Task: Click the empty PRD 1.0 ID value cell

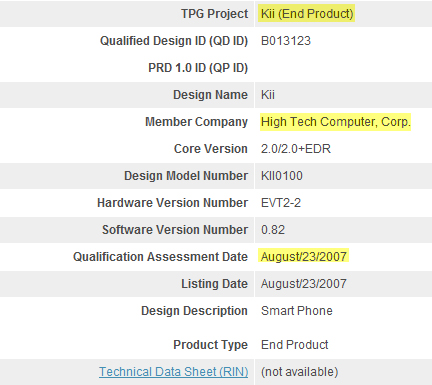Action: tap(343, 68)
